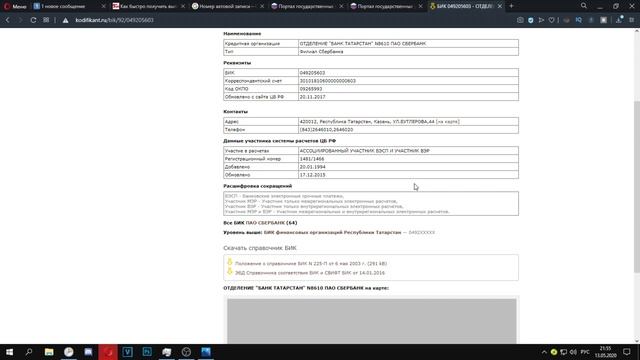Open 'БИК финансовых организаций Республики Татарстан' link
The height and width of the screenshot is (360, 640).
click(x=333, y=233)
